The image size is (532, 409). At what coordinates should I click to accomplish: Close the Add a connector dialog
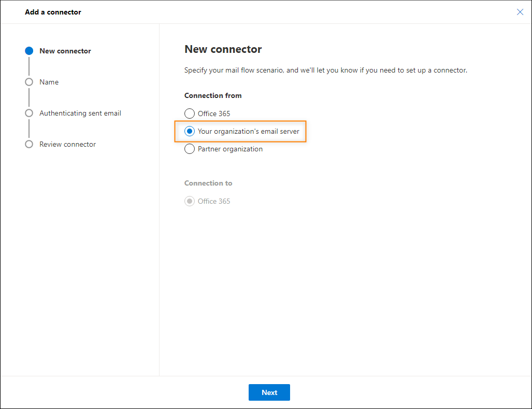[x=520, y=12]
